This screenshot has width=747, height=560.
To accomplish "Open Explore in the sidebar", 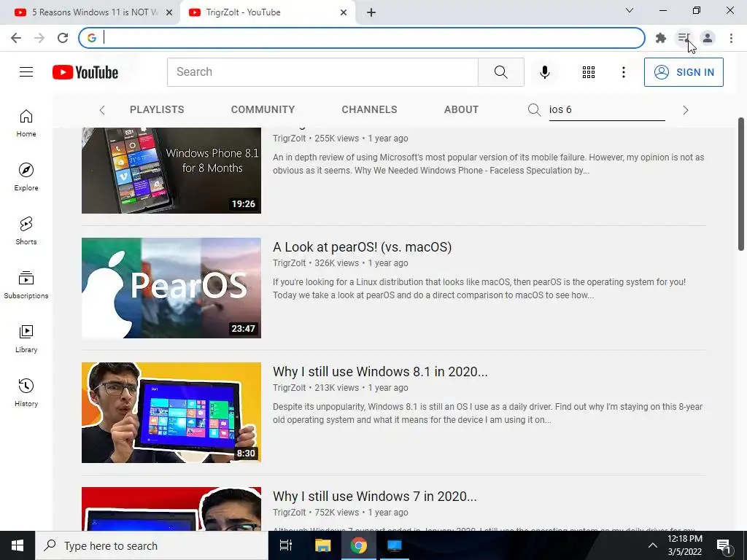I will [x=26, y=176].
